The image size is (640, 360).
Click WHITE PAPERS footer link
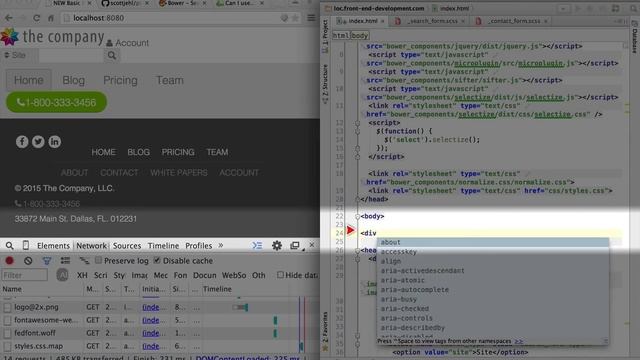click(x=179, y=173)
